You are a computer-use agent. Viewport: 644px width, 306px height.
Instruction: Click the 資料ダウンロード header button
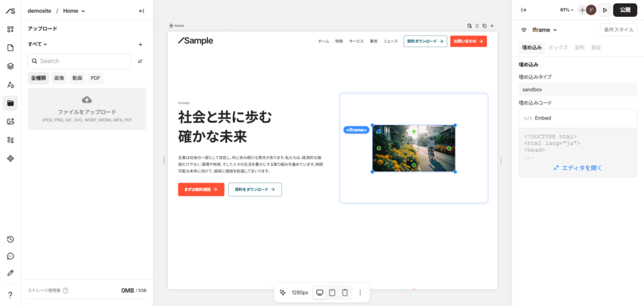coord(425,42)
